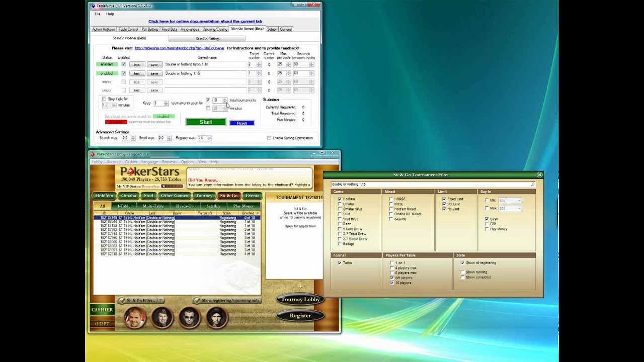644x362 pixels.
Task: Enable the HORSE mixed game checkbox
Action: (391, 199)
